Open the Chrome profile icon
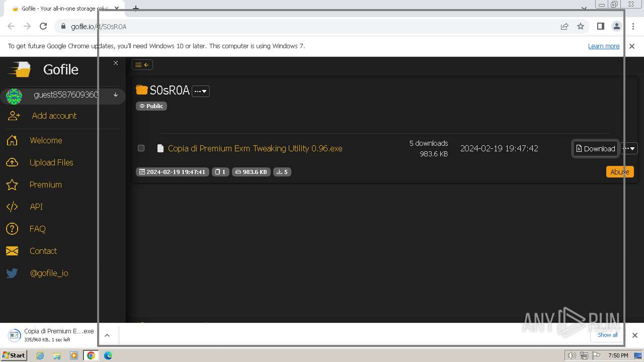Image resolution: width=644 pixels, height=362 pixels. (x=616, y=26)
